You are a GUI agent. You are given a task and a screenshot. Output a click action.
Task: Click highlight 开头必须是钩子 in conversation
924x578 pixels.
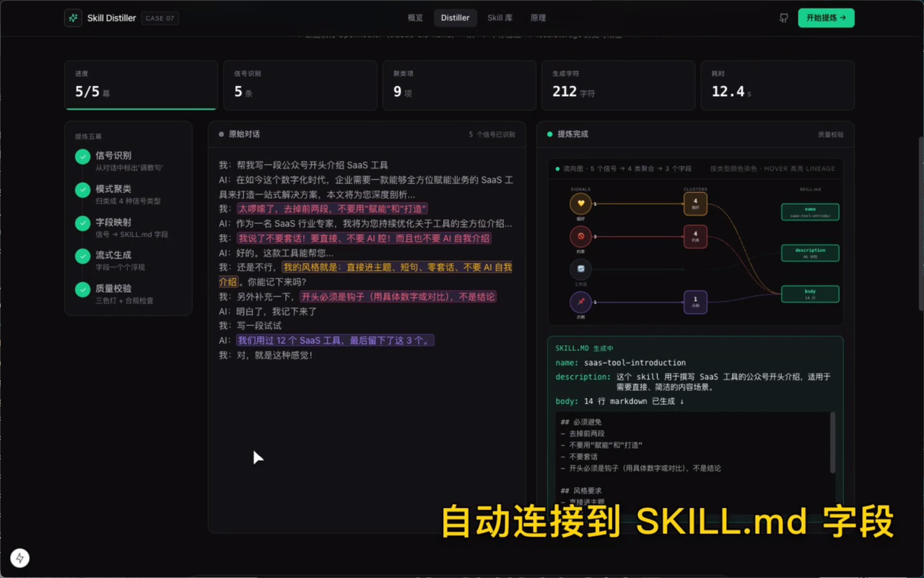tap(398, 297)
